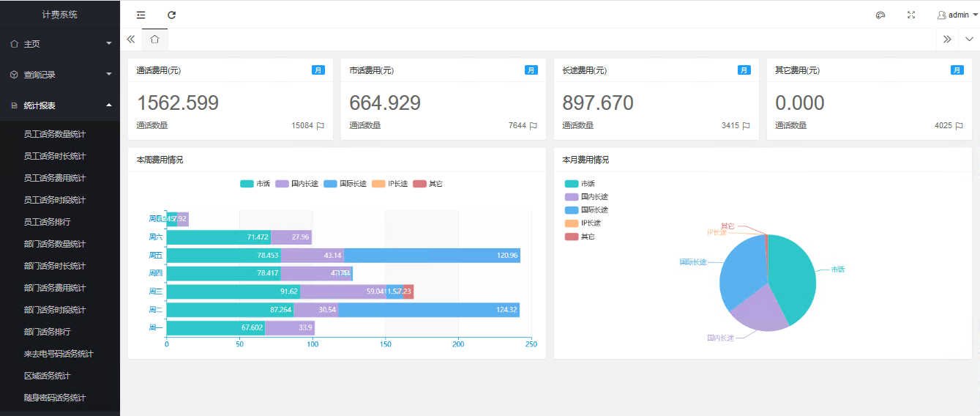The width and height of the screenshot is (980, 416).
Task: Click the sidebar collapse menu icon
Action: click(x=141, y=15)
